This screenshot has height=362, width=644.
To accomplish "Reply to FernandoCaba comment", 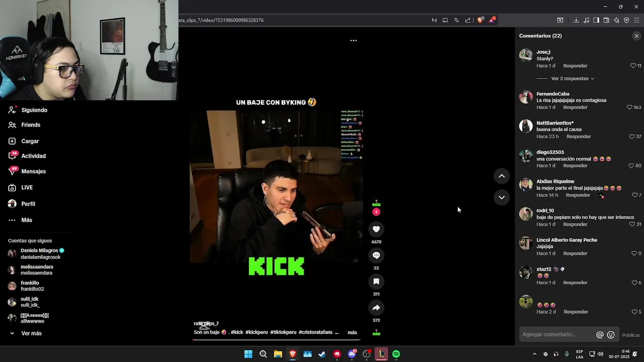I will (575, 108).
